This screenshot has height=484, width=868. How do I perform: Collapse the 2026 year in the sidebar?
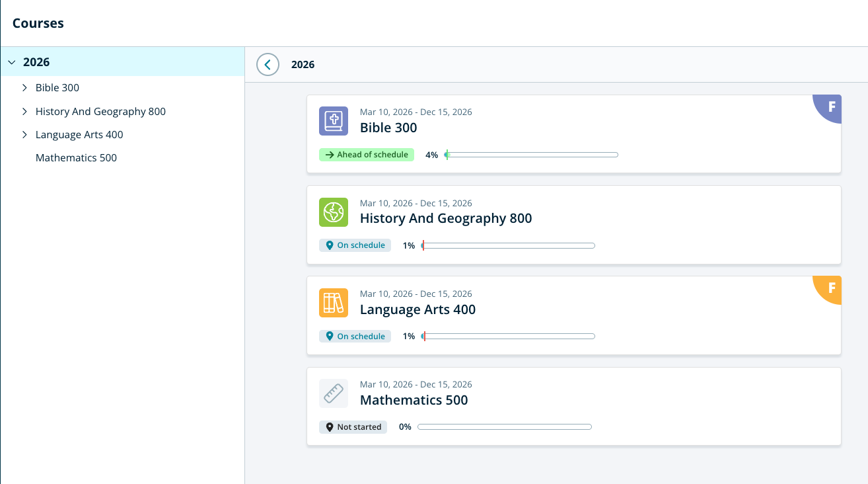[x=11, y=61]
